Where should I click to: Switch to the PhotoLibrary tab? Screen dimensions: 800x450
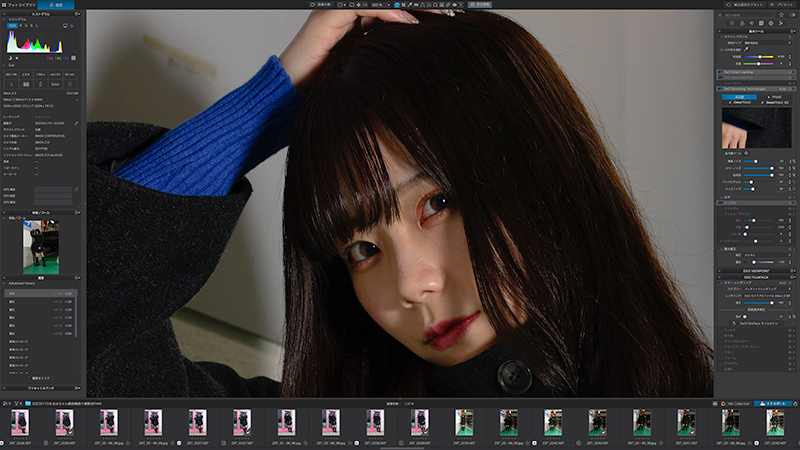pos(19,5)
